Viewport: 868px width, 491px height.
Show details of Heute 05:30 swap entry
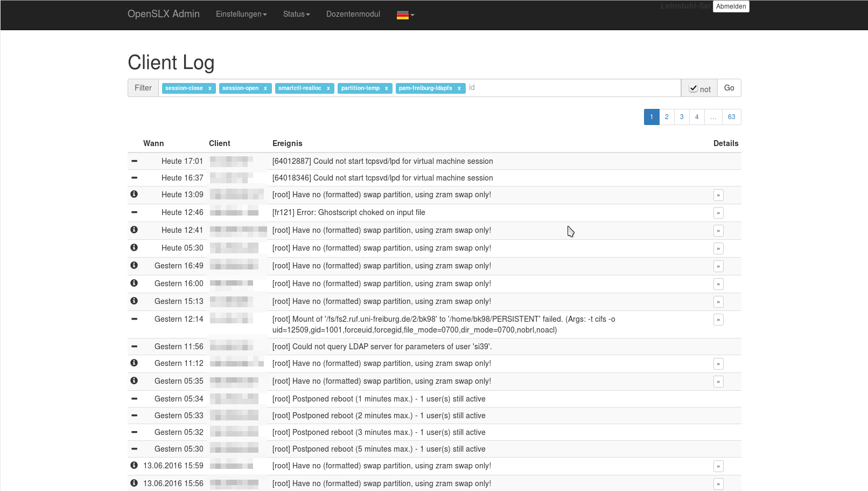(718, 248)
